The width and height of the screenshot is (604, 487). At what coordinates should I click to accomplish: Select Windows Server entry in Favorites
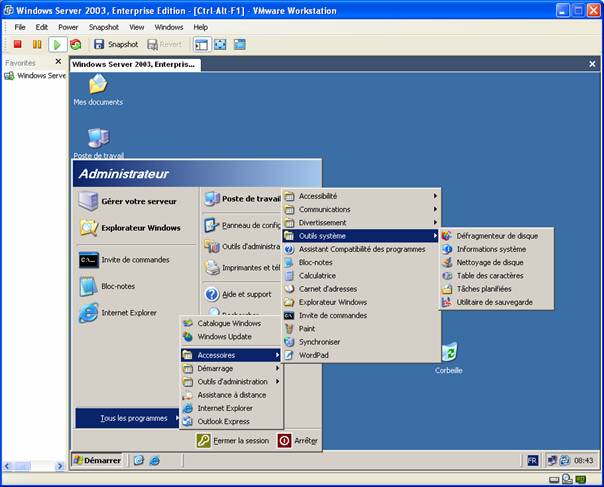pos(35,76)
